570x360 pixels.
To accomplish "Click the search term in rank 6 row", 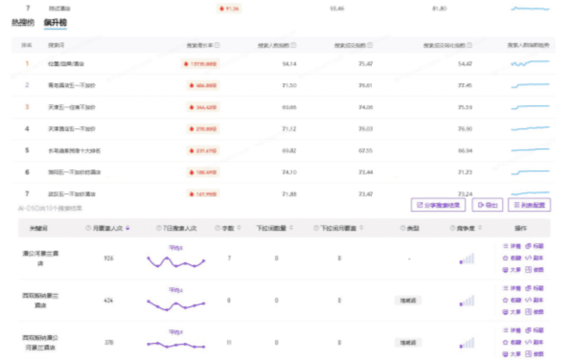I will pyautogui.click(x=74, y=172).
